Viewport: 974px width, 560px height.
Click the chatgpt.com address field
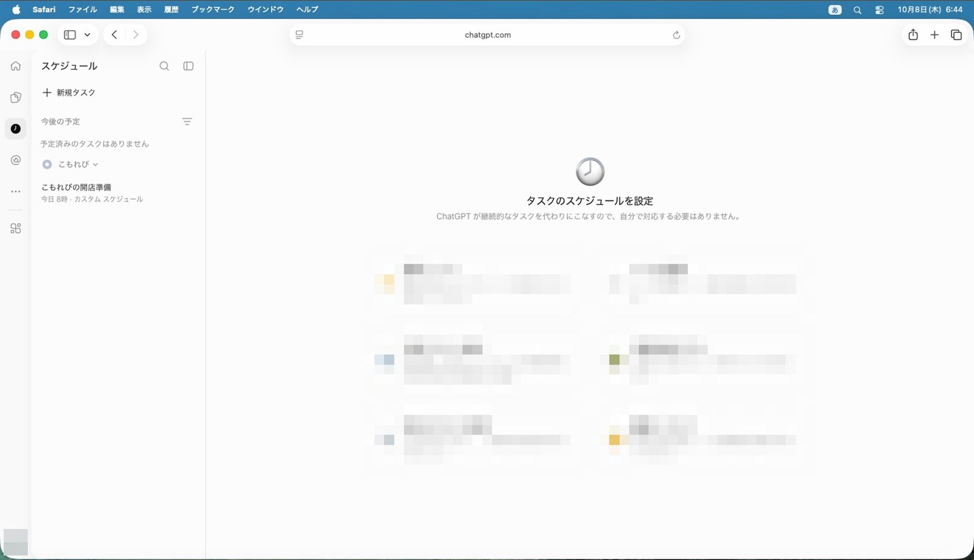(488, 35)
